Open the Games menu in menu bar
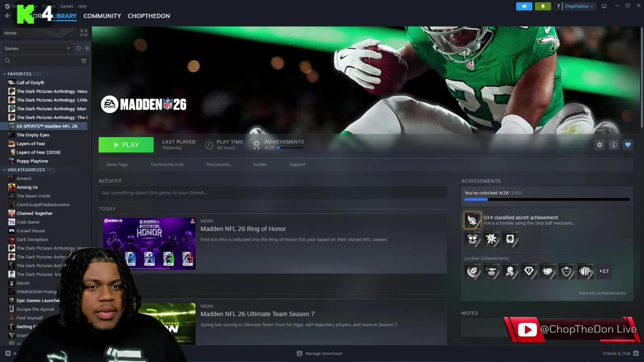This screenshot has height=362, width=644. click(66, 6)
